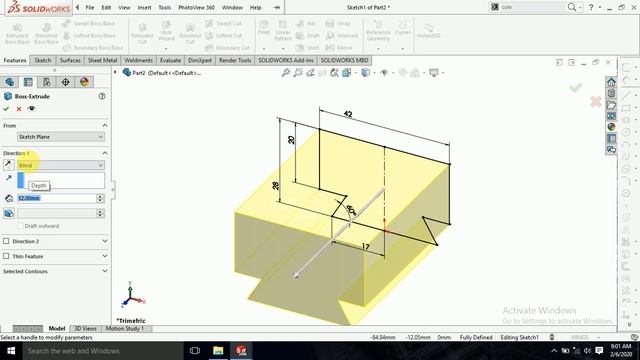The width and height of the screenshot is (640, 360).
Task: Click the Reverse Direction button
Action: [x=9, y=165]
